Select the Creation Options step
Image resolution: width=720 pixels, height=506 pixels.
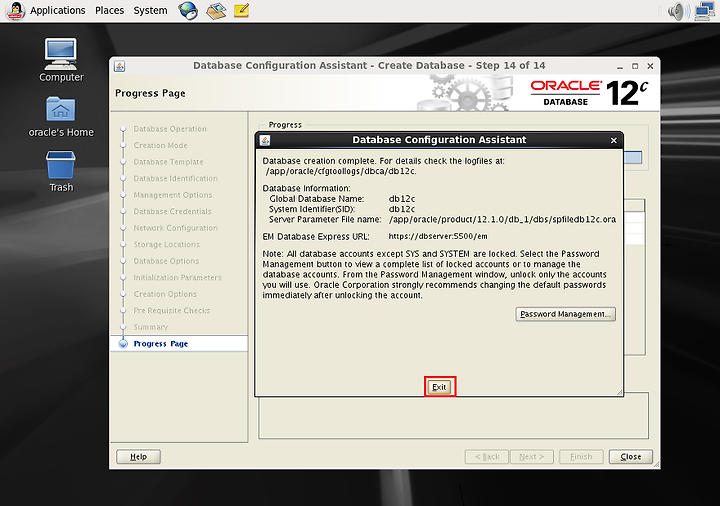pyautogui.click(x=165, y=294)
